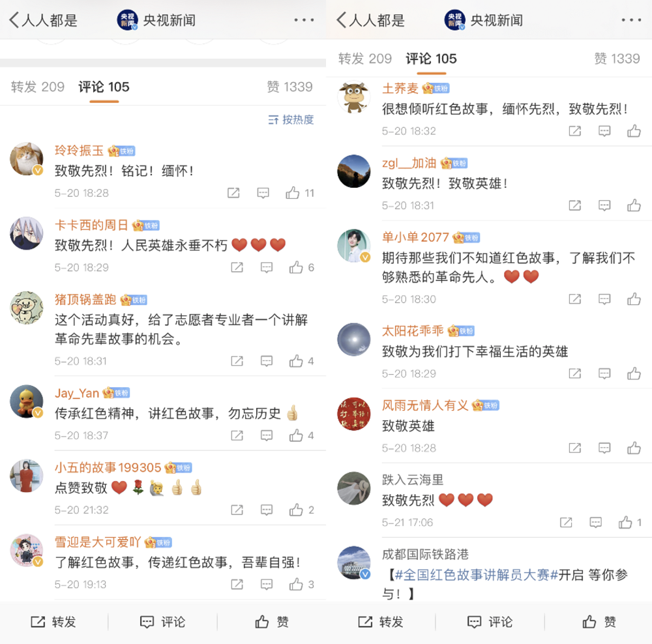Open the three-dot menu in right header
652x644 pixels.
click(x=631, y=20)
